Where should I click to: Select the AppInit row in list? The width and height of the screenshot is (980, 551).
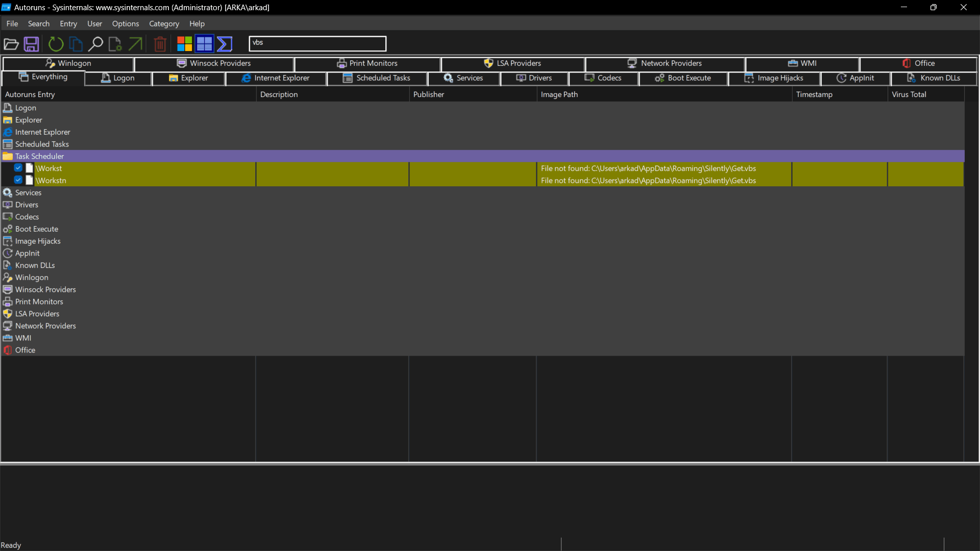coord(482,253)
